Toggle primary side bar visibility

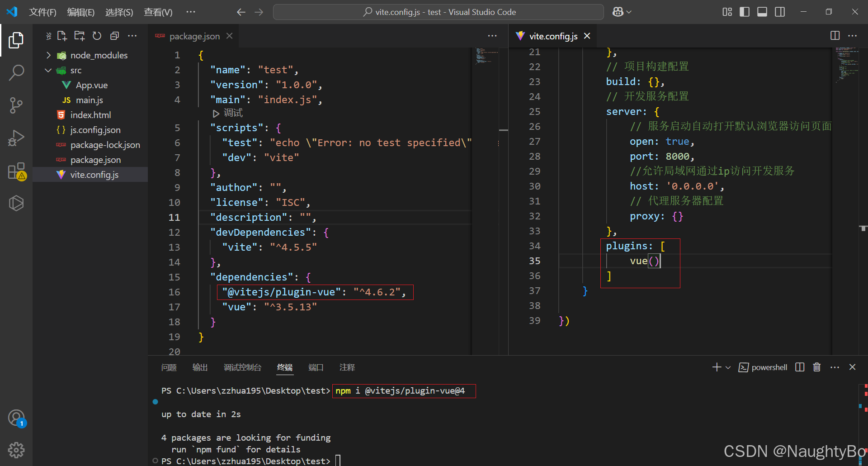(745, 12)
